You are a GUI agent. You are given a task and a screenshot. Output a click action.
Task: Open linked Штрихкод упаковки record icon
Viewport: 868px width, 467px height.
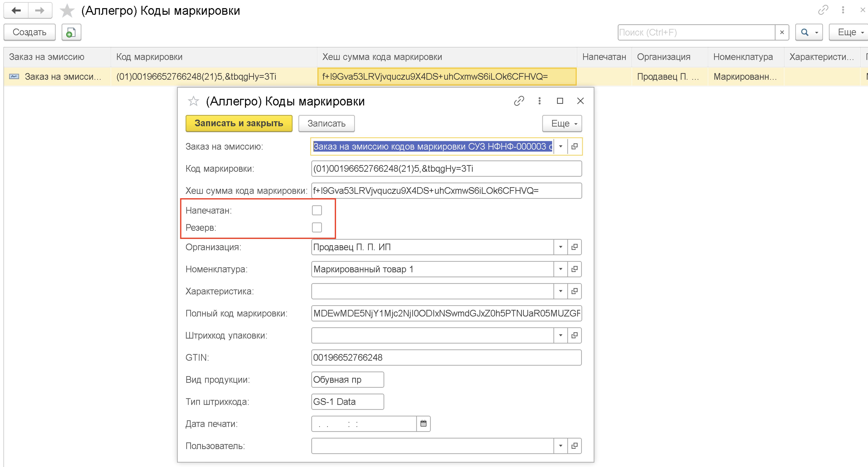click(x=575, y=335)
